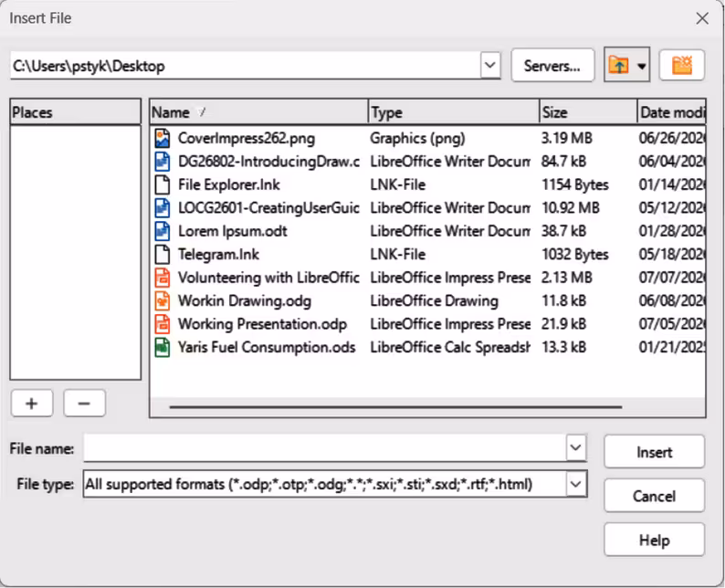Image resolution: width=725 pixels, height=588 pixels.
Task: Click the up one level folder icon
Action: (619, 65)
